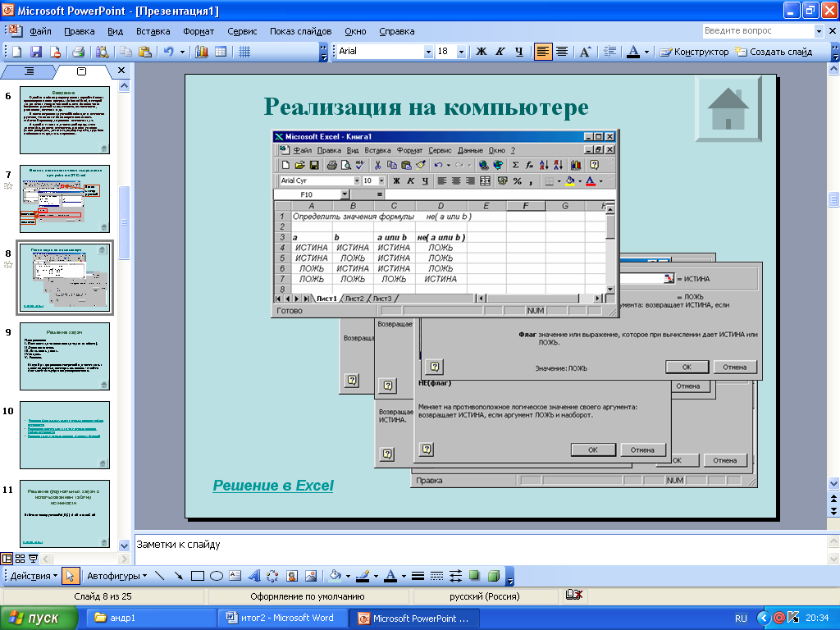
Task: Open dash style options
Action: point(436,576)
